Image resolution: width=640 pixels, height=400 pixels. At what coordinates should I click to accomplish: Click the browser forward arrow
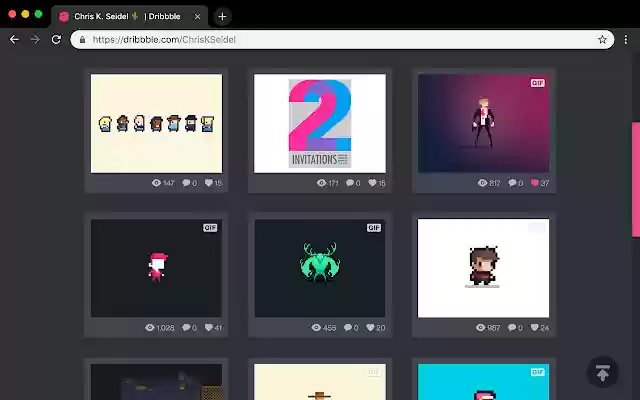pos(35,39)
